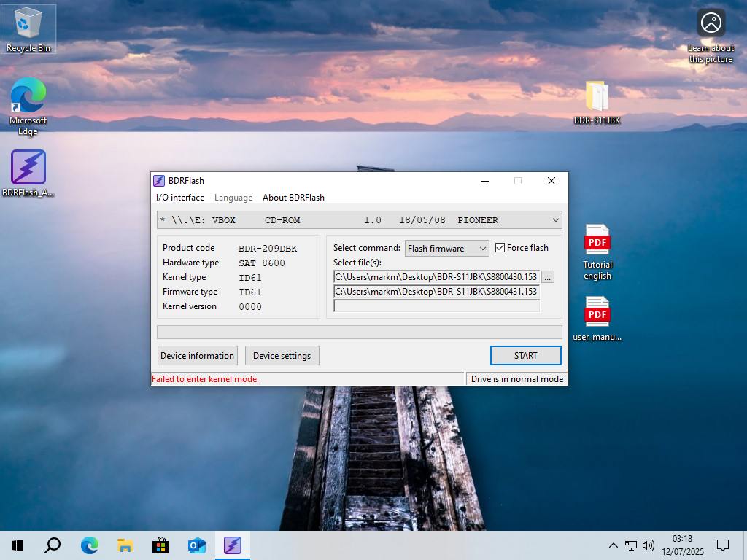Click the flashing progress bar

[x=359, y=332]
